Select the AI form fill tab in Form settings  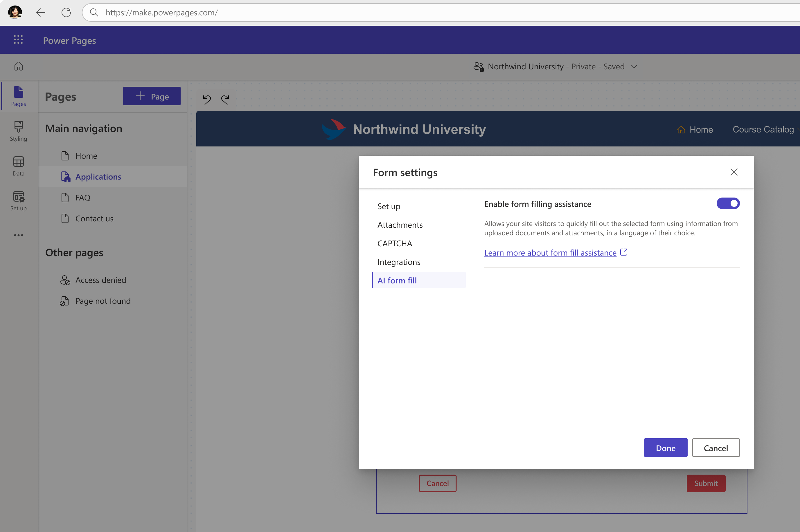click(397, 280)
